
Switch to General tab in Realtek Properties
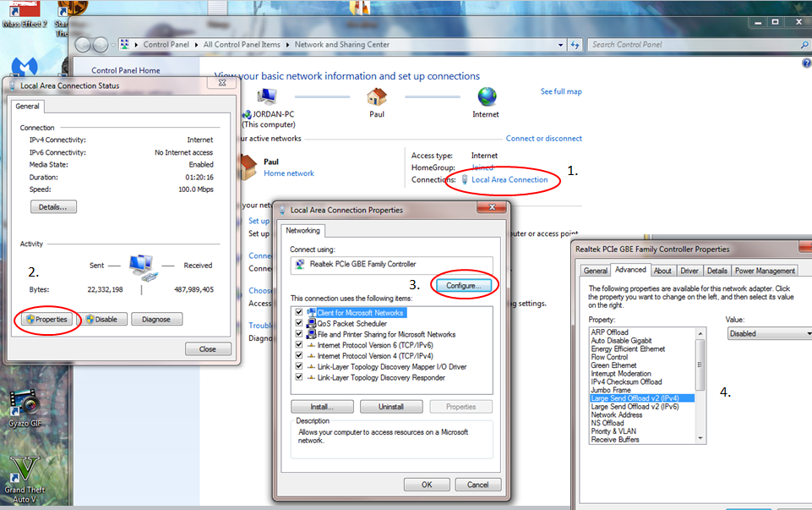pos(595,271)
